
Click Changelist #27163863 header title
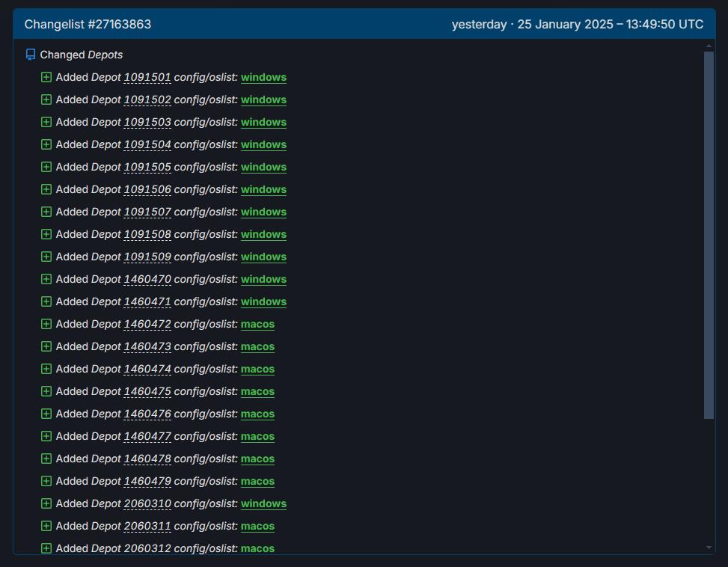click(88, 24)
